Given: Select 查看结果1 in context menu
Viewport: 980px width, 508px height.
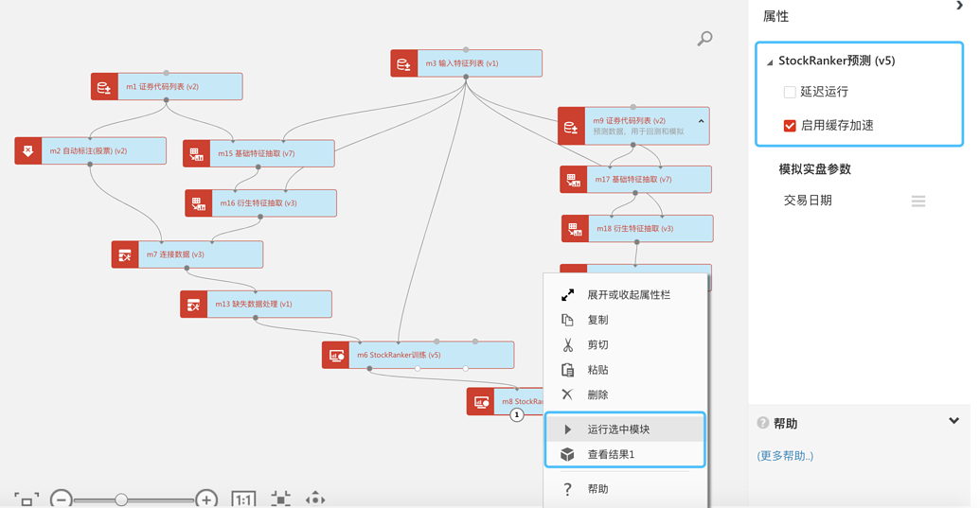Looking at the screenshot, I should click(626, 454).
